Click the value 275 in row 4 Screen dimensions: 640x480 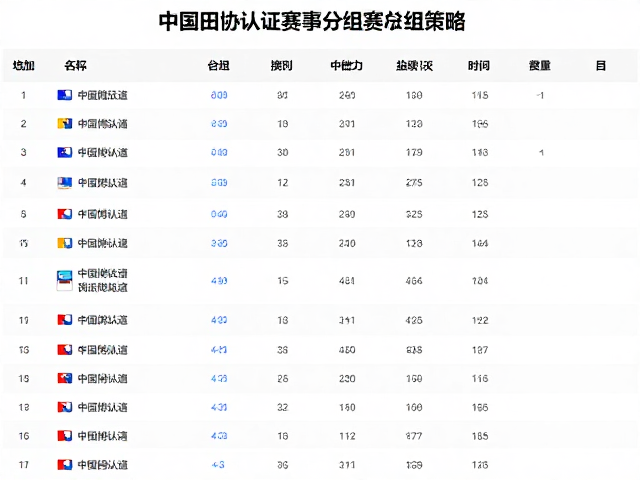414,182
